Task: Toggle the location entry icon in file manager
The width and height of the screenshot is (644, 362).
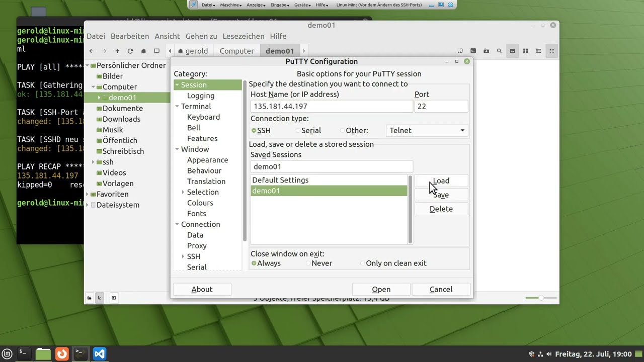Action: click(x=460, y=51)
